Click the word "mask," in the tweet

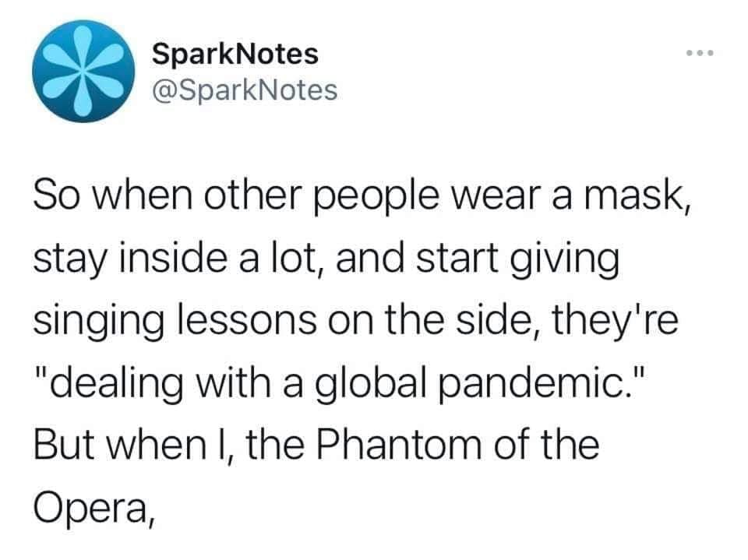click(638, 196)
